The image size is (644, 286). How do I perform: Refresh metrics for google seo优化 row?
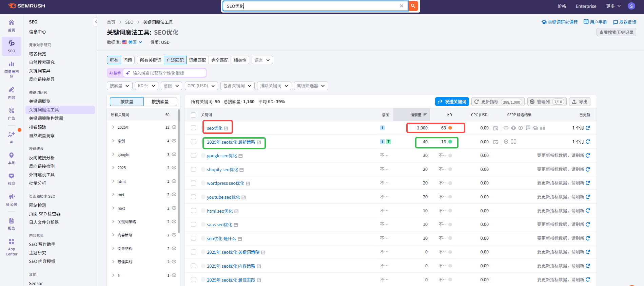(588, 156)
